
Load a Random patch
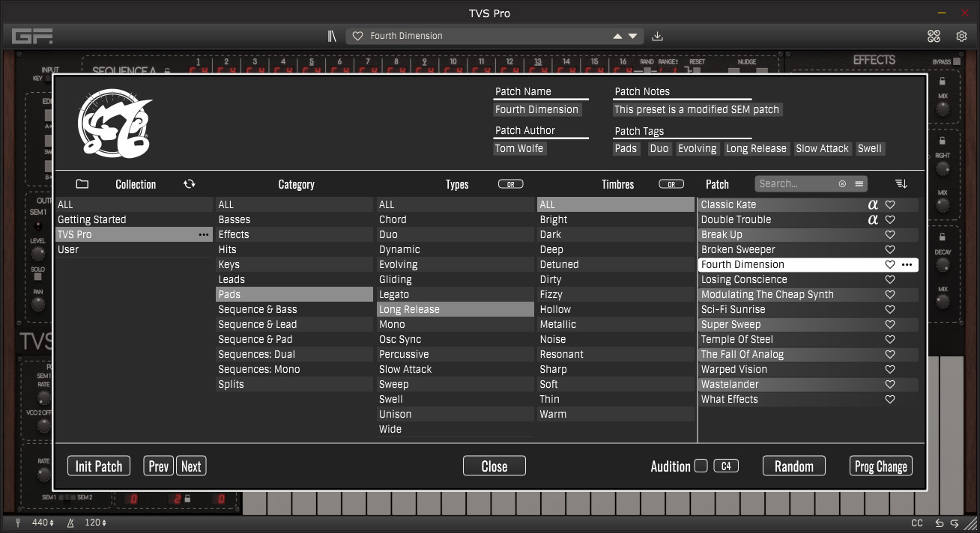[794, 466]
